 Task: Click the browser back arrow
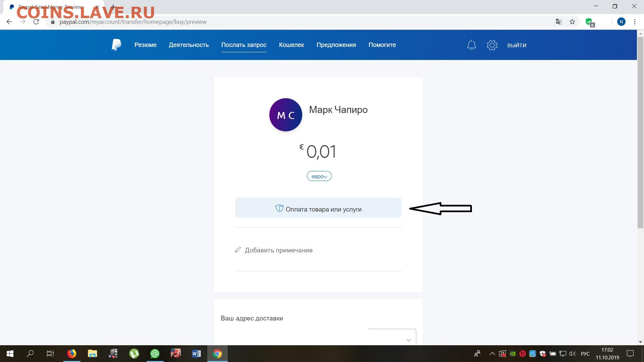click(x=9, y=22)
